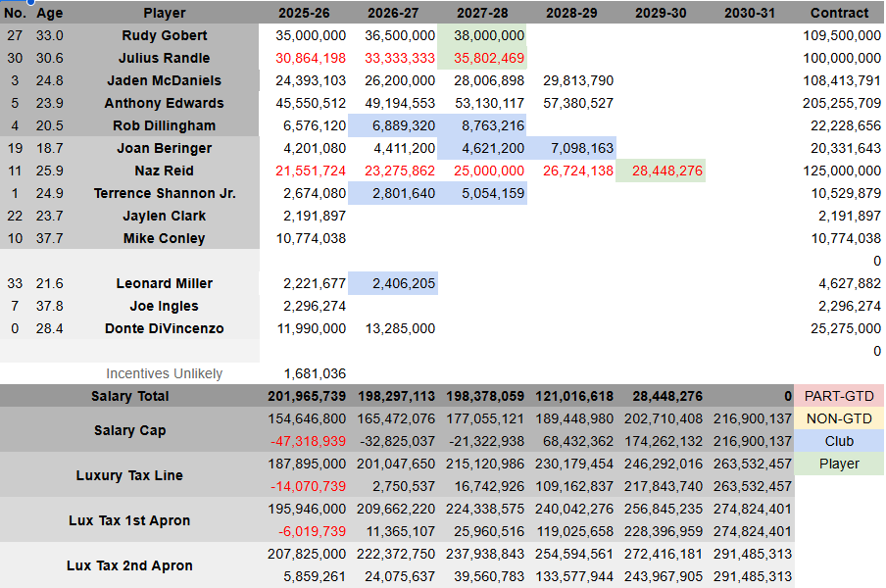Select the Luxury Tax Line label
This screenshot has width=886, height=588.
point(130,475)
